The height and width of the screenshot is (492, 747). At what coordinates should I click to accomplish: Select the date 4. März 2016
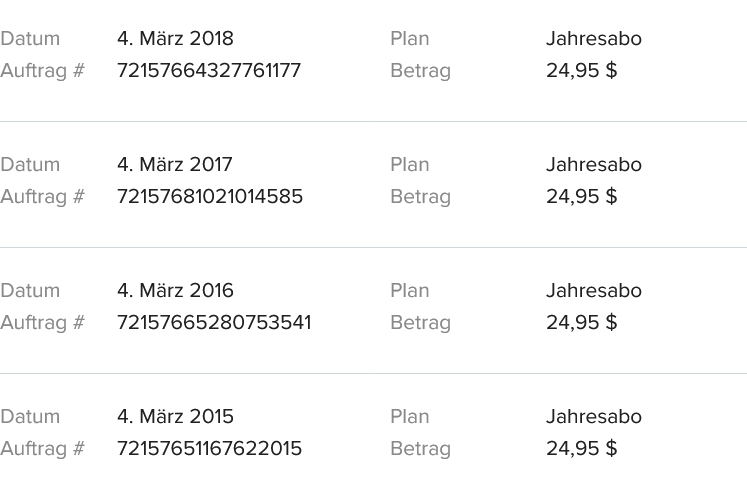tap(175, 291)
